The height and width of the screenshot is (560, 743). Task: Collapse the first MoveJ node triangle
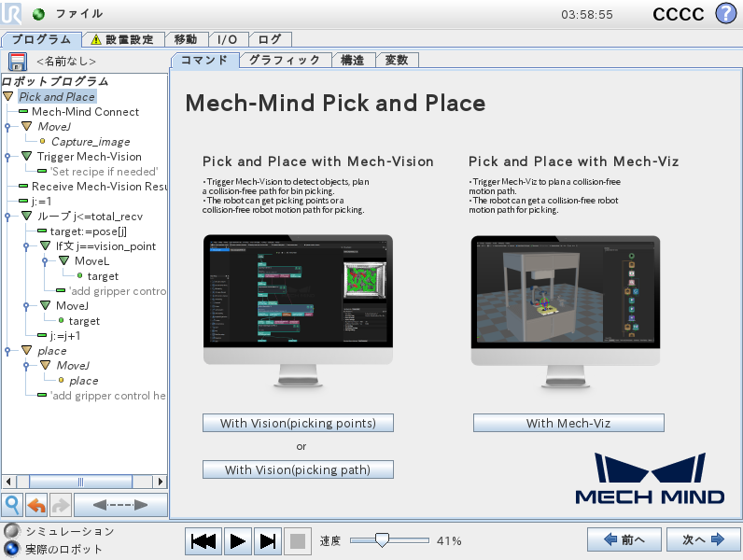click(x=26, y=126)
